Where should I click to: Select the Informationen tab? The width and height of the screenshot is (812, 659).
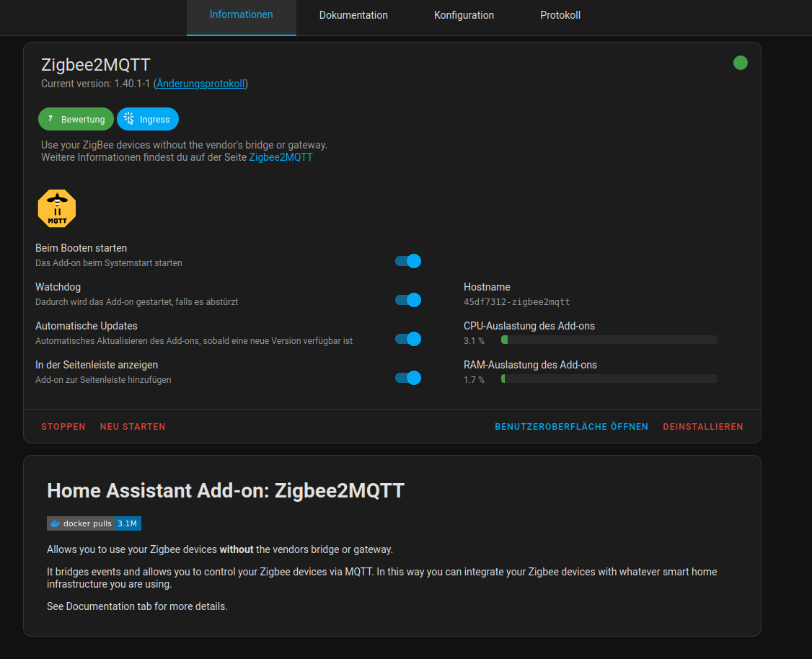[x=241, y=14]
